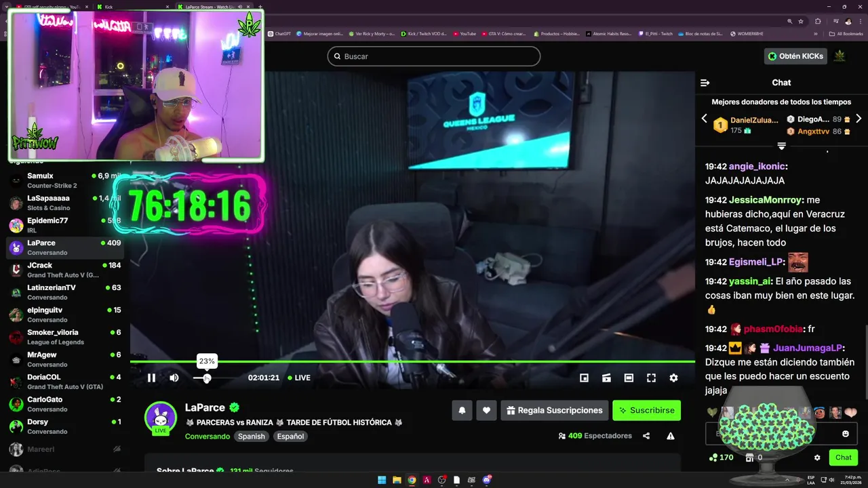868x488 pixels.
Task: Select the Spanish tag
Action: 251,436
